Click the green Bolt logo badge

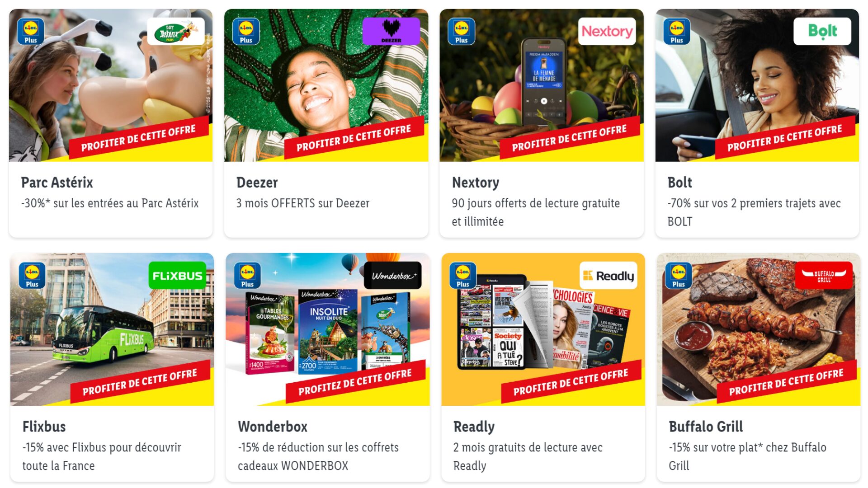[x=822, y=31]
